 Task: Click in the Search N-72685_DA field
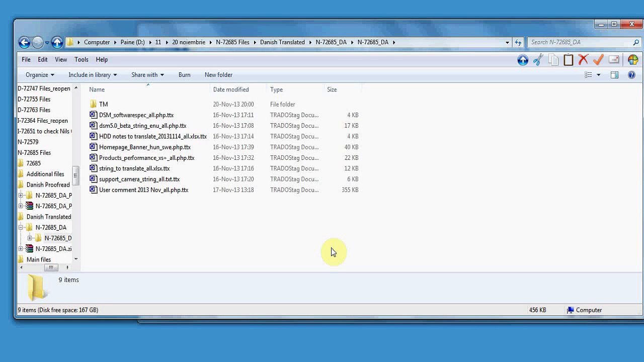point(580,42)
